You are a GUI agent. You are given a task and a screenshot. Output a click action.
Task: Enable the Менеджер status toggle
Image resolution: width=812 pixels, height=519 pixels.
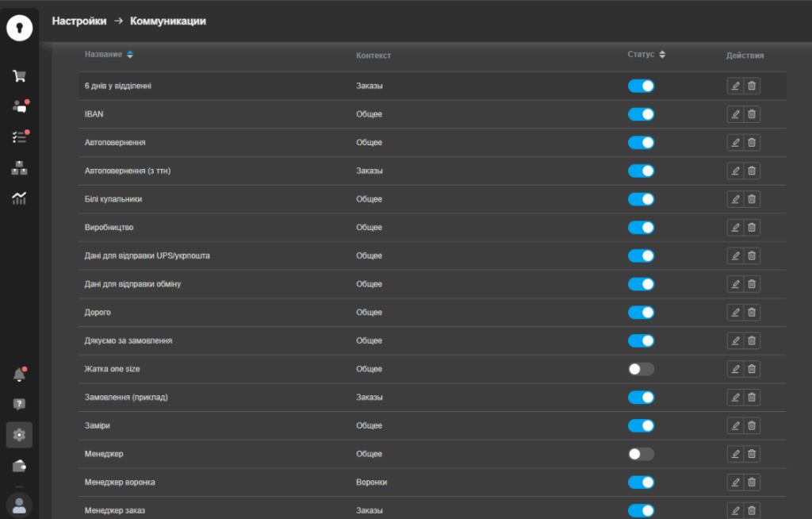coord(641,454)
